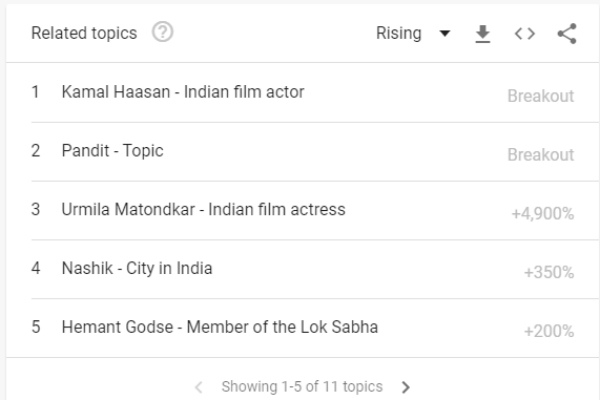The image size is (600, 400).
Task: Click 'Showing 1-5 of 11 topics' text
Action: [302, 387]
